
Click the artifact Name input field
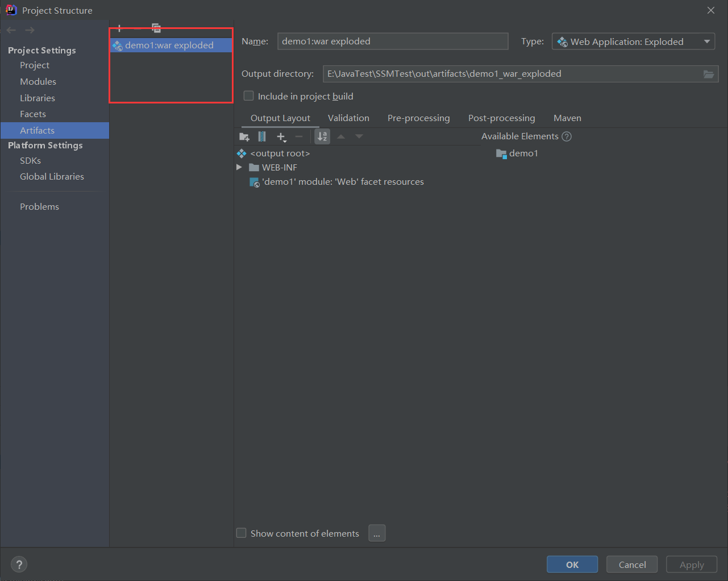point(393,41)
